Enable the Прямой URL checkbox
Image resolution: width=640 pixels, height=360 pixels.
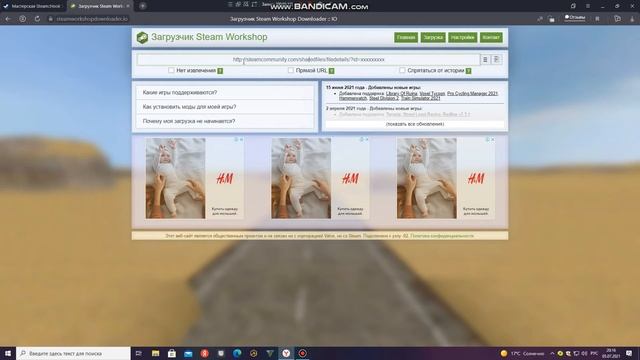tap(291, 70)
